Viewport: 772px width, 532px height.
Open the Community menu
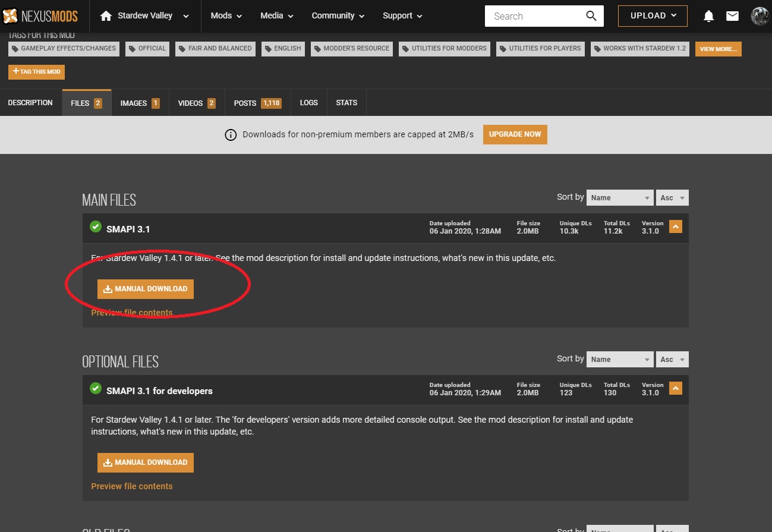click(x=338, y=16)
